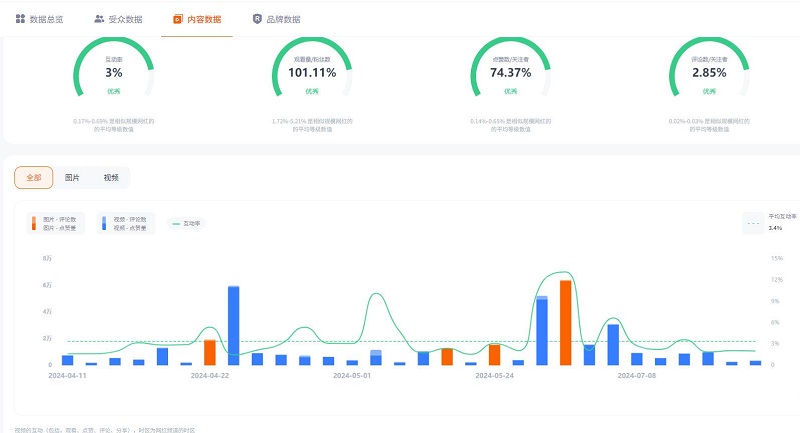Click the 互动率 3% gauge
This screenshot has width=800, height=433.
[113, 72]
